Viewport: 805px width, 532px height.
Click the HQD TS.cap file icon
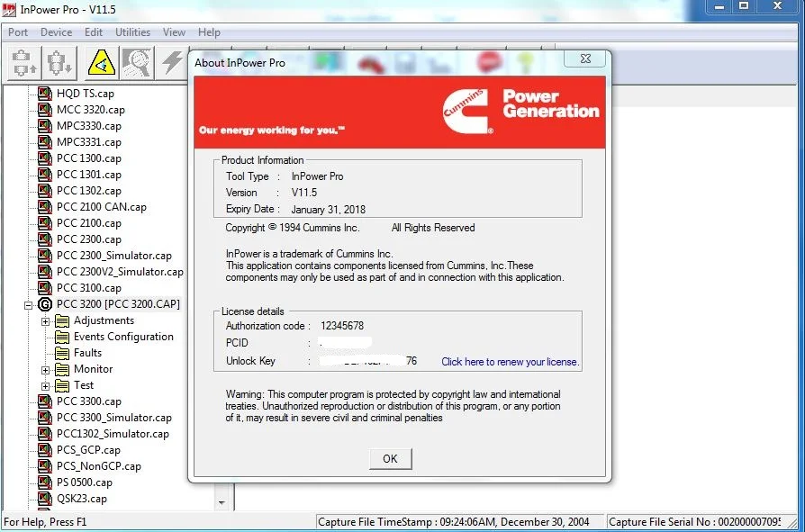tap(45, 94)
